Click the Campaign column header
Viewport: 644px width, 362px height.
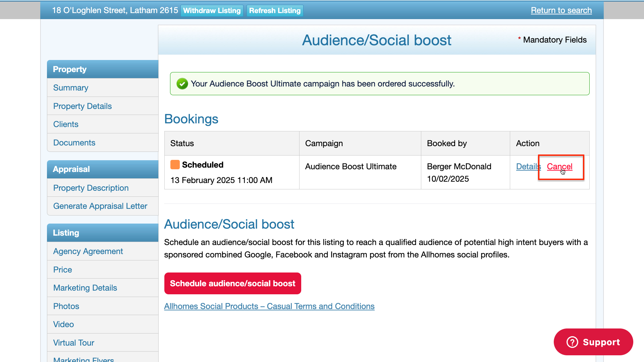click(360, 143)
